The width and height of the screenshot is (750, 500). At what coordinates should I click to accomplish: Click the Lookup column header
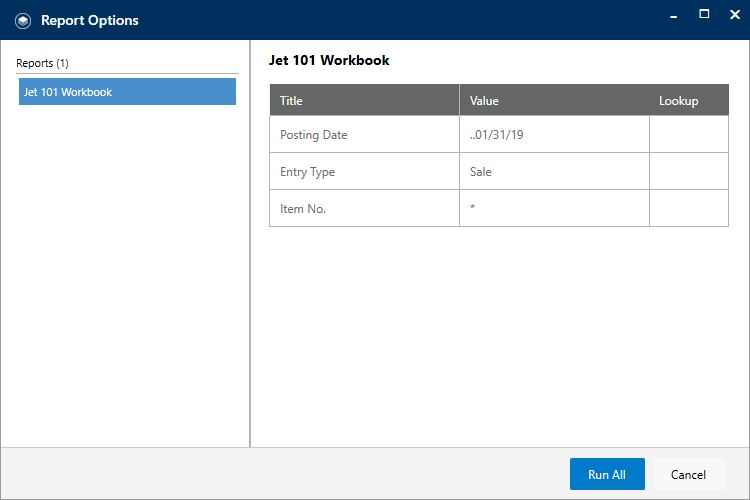pos(689,100)
